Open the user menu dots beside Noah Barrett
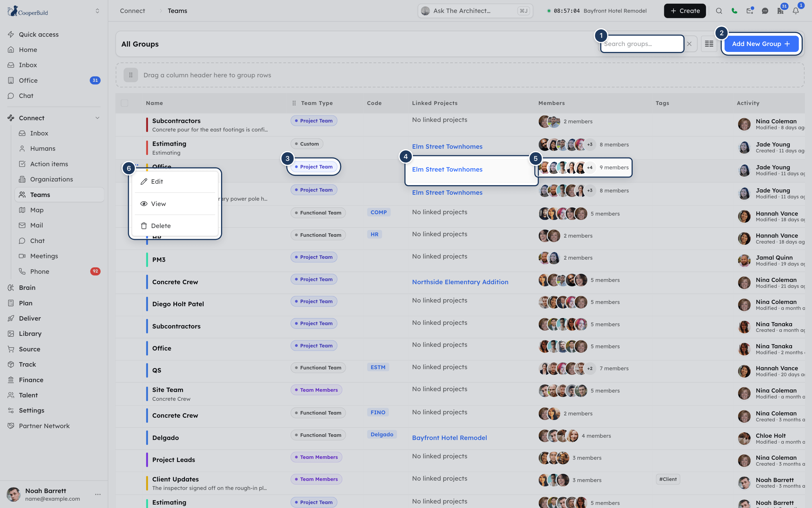 tap(98, 494)
